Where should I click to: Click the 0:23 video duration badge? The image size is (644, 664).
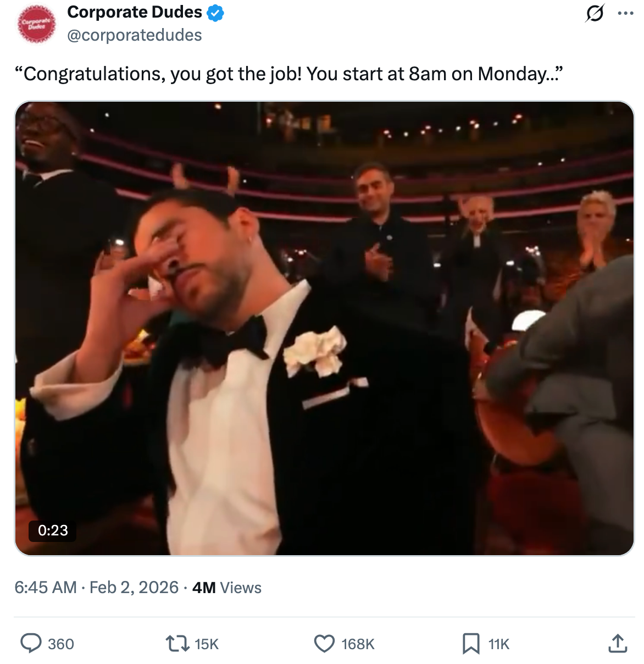53,530
